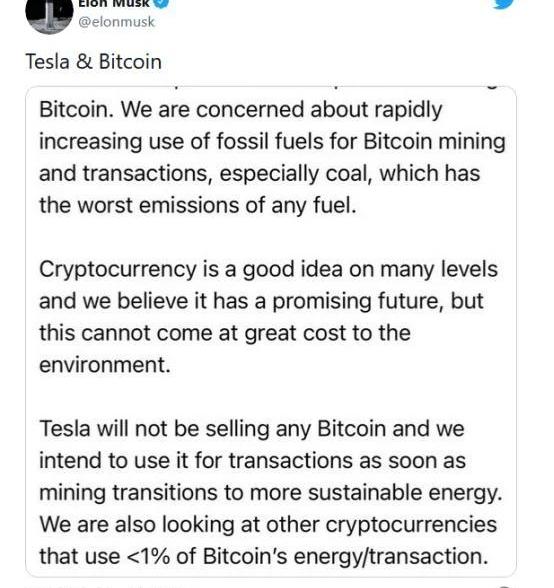The height and width of the screenshot is (588, 554).
Task: Click the word 'environment.' in the image
Action: pyautogui.click(x=105, y=365)
